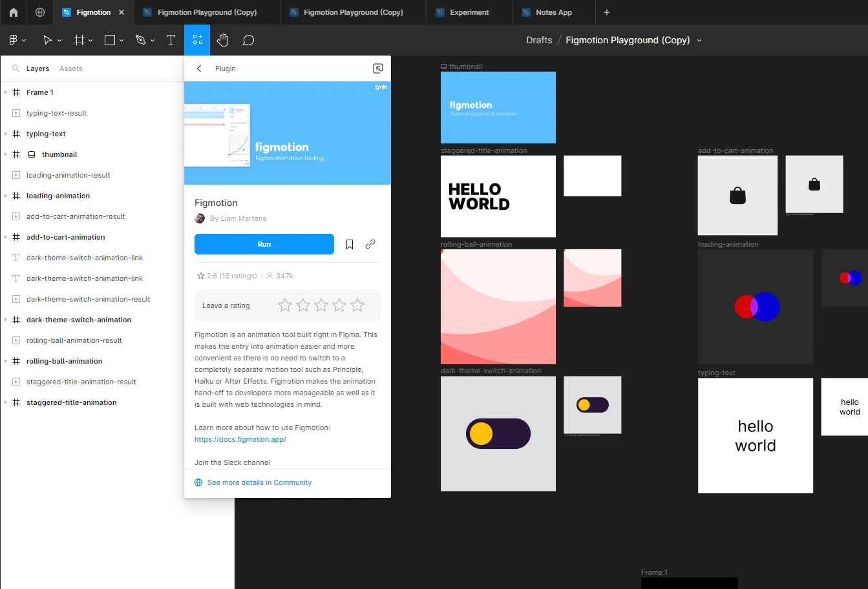The width and height of the screenshot is (868, 589).
Task: Select the large rolling-ball pink frame
Action: [498, 307]
